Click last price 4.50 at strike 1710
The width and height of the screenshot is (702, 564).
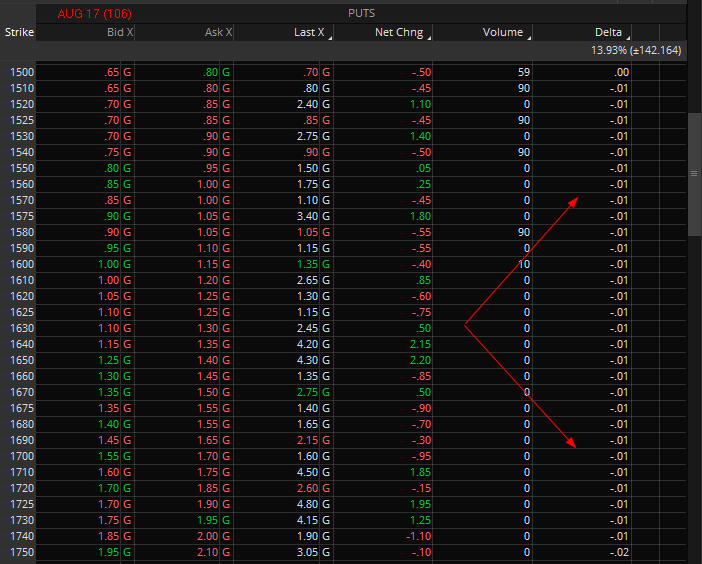point(307,472)
